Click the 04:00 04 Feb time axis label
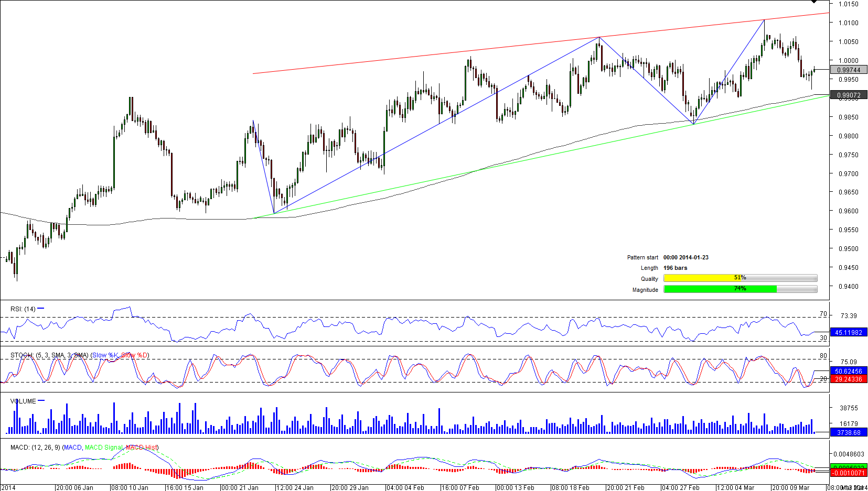 405,487
